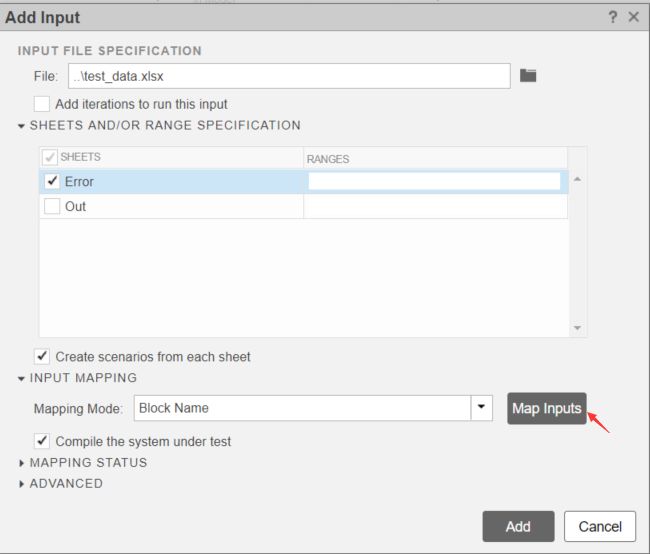Enable Add iterations to run this input
The height and width of the screenshot is (554, 650).
coord(41,104)
